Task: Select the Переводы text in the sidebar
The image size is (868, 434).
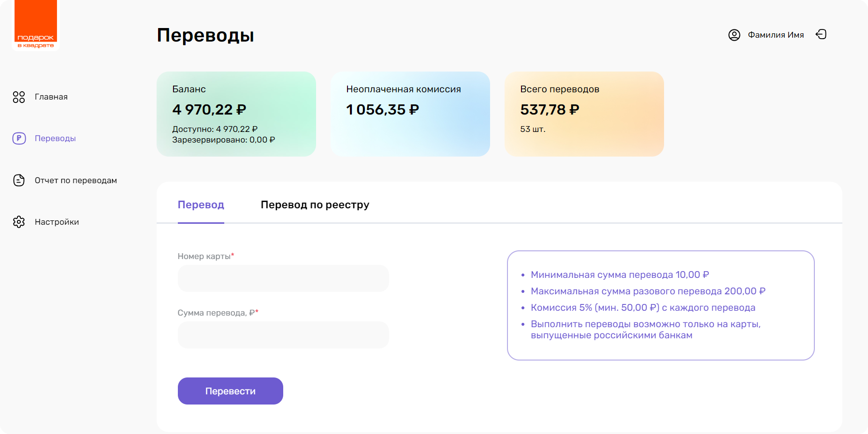Action: pyautogui.click(x=55, y=139)
